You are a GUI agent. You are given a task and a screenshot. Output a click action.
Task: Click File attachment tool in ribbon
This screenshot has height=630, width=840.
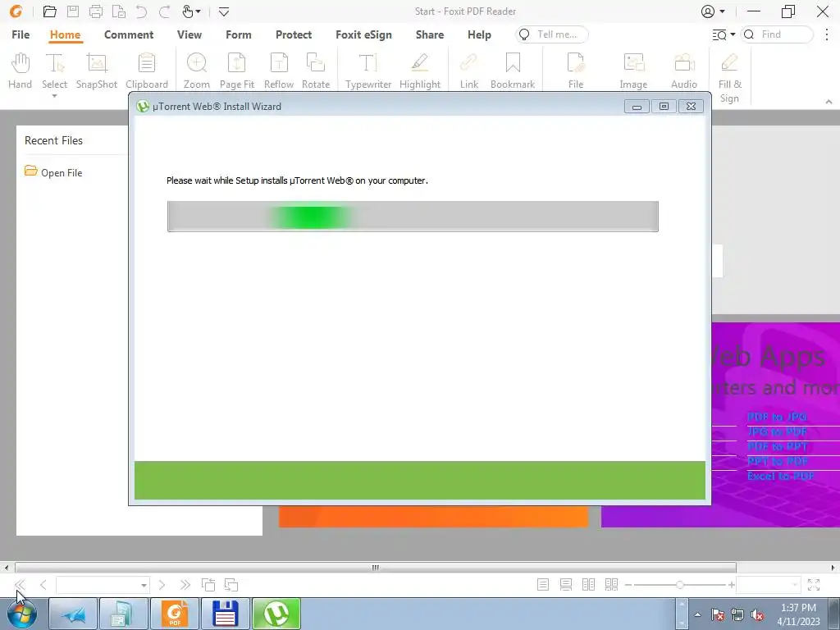(x=576, y=71)
